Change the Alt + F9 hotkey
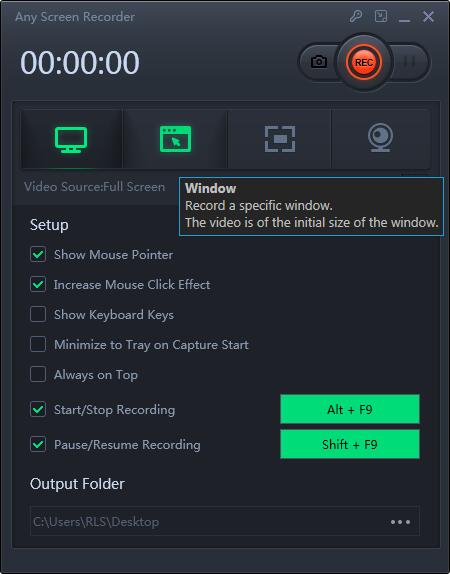Viewport: 450px width, 574px height. (350, 409)
